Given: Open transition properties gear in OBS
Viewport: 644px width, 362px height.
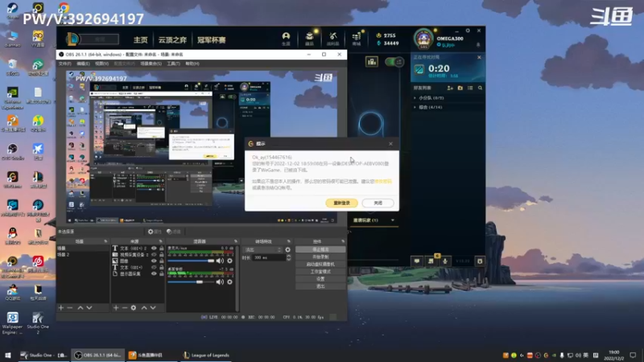Looking at the screenshot, I should [x=288, y=249].
